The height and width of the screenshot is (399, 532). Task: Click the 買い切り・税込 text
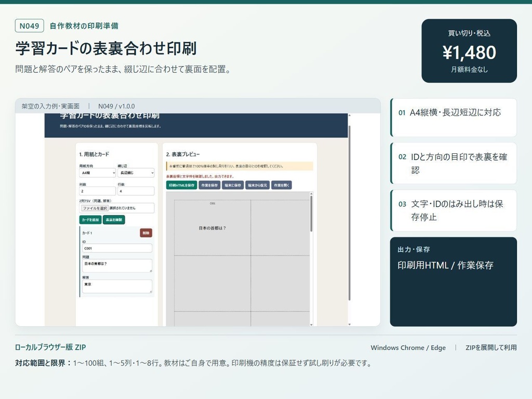pyautogui.click(x=469, y=33)
